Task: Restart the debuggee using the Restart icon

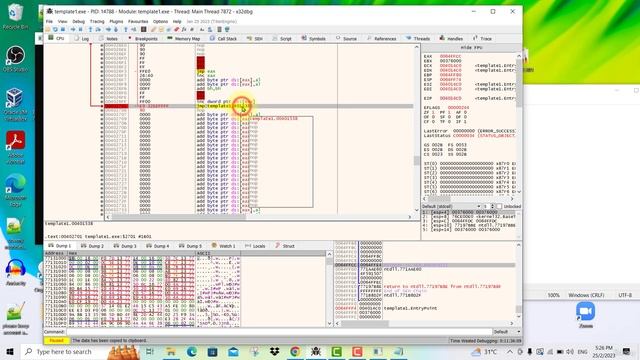Action: (55, 29)
